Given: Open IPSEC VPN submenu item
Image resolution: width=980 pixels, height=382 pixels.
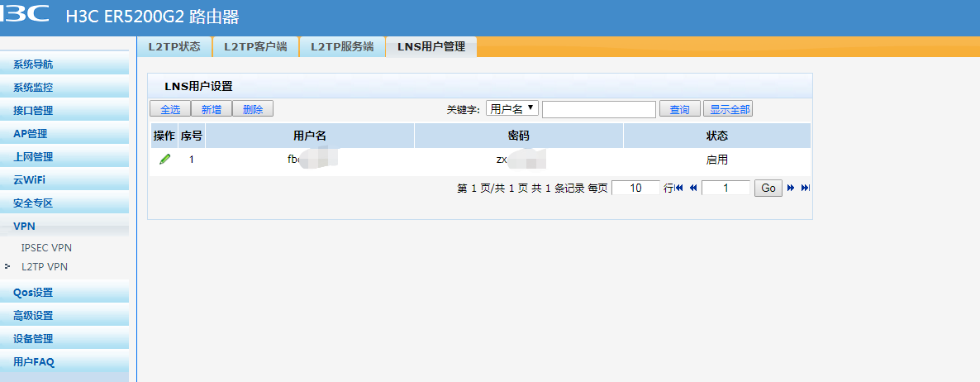Looking at the screenshot, I should (x=46, y=247).
